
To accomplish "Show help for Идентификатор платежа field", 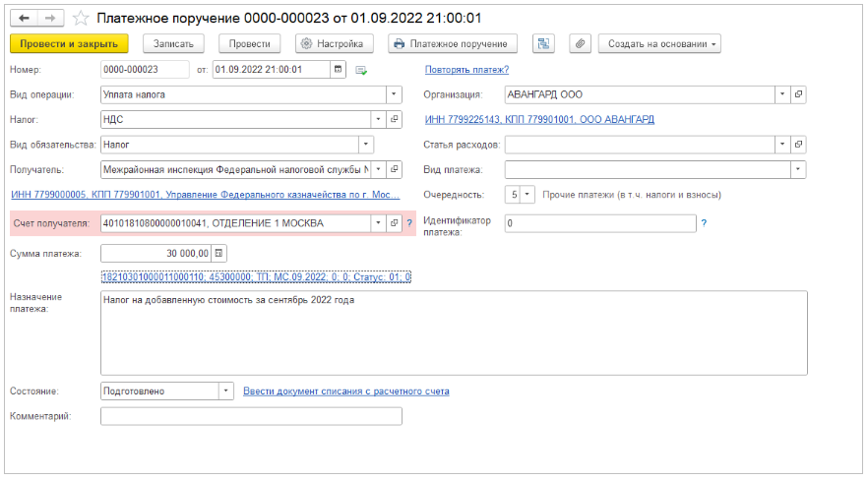I will click(704, 223).
